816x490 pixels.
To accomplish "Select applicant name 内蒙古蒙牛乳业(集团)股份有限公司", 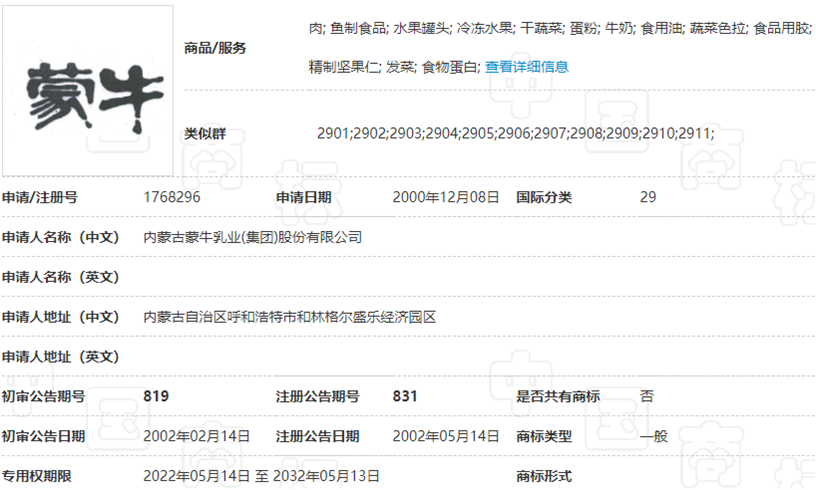I will (253, 237).
